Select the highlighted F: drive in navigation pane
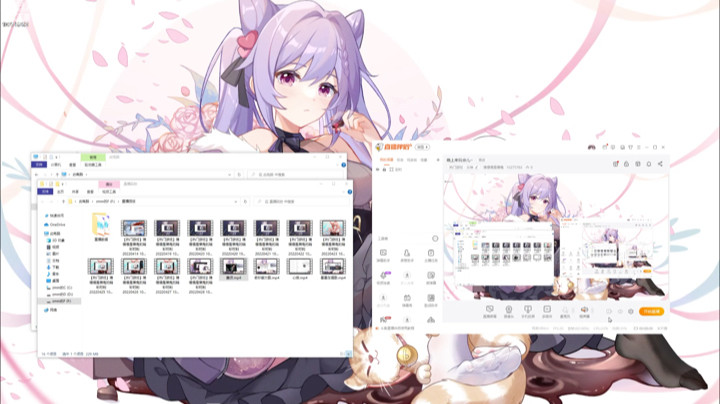The height and width of the screenshot is (404, 720). [59, 301]
